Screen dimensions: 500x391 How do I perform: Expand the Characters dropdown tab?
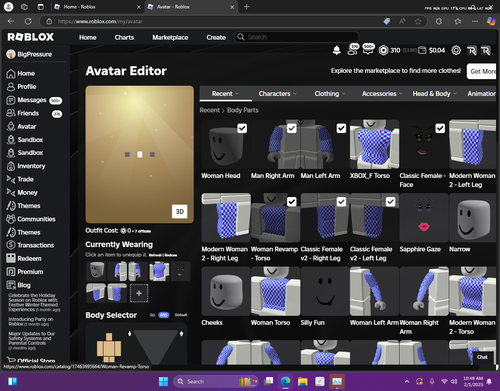pos(277,94)
